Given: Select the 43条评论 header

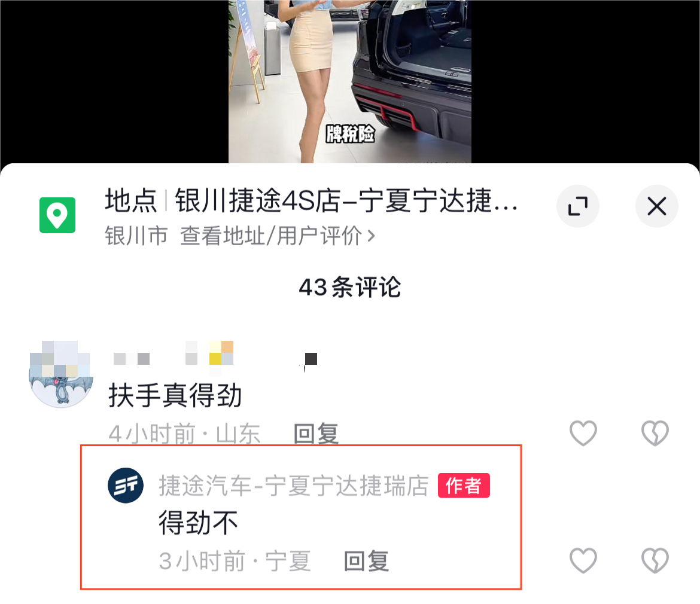Looking at the screenshot, I should [350, 287].
